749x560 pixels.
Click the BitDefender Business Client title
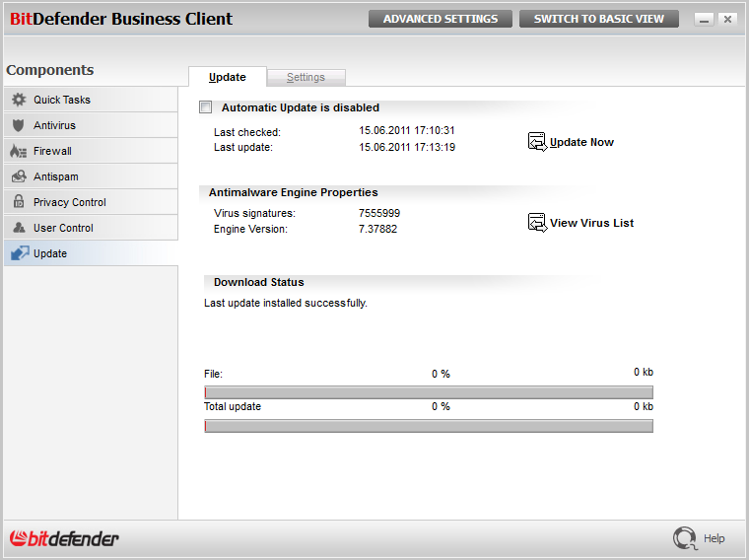pos(121,19)
